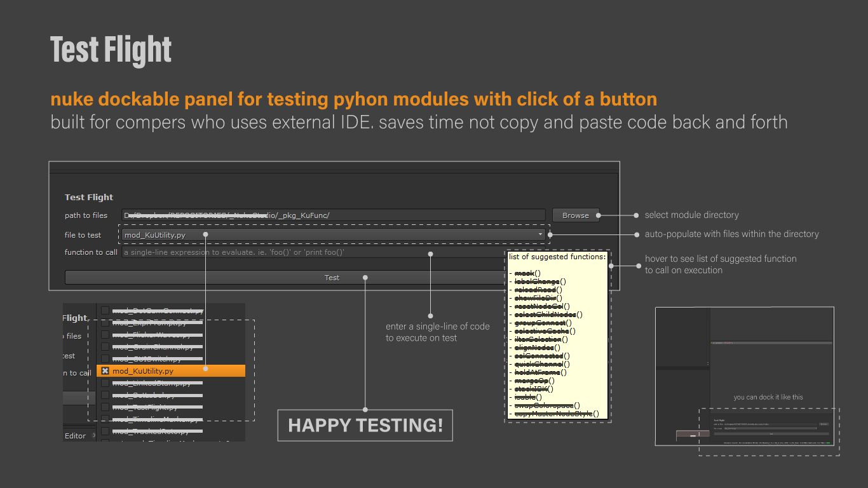
Task: Tick the mod_TimelineMarker.py checkbox
Action: click(x=105, y=419)
